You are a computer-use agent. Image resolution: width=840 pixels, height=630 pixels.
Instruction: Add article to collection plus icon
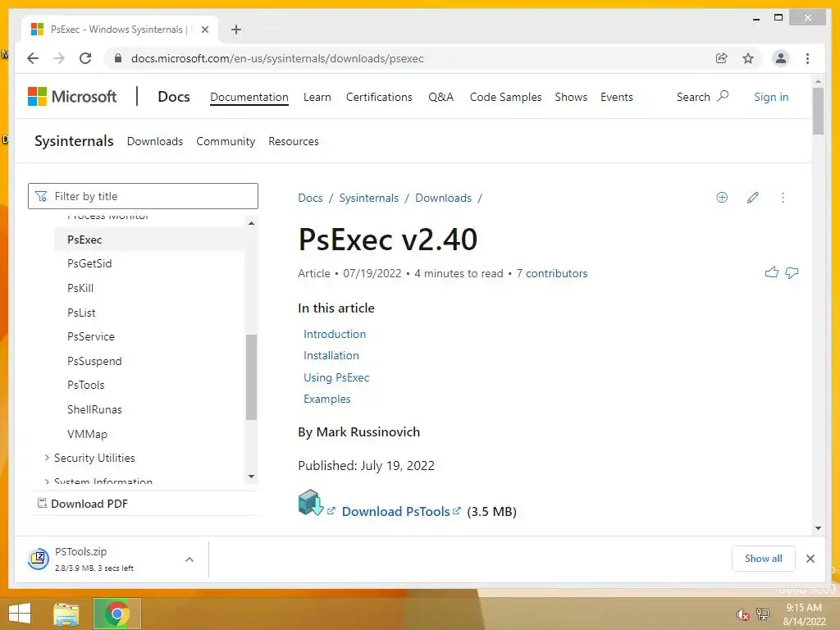722,198
